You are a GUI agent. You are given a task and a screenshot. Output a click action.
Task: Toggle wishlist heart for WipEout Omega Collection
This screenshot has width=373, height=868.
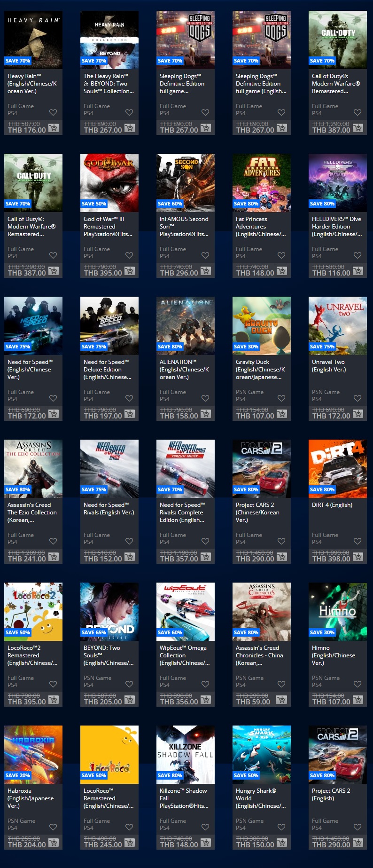[205, 684]
